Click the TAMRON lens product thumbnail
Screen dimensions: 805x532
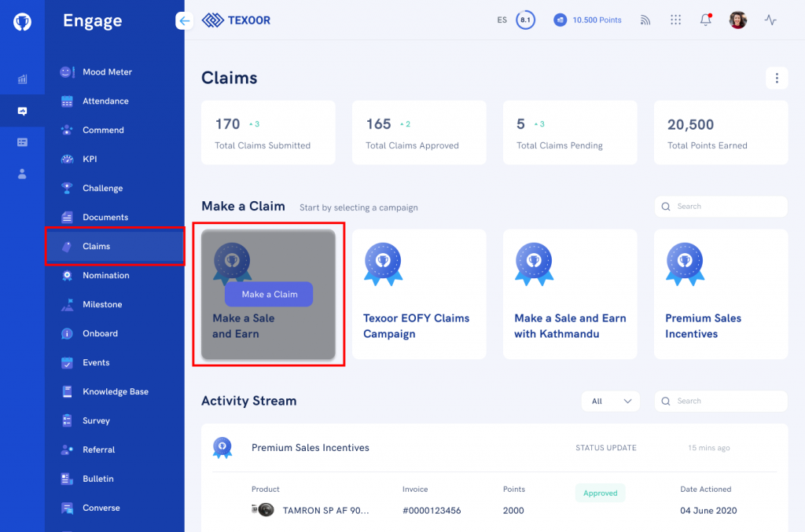(263, 509)
